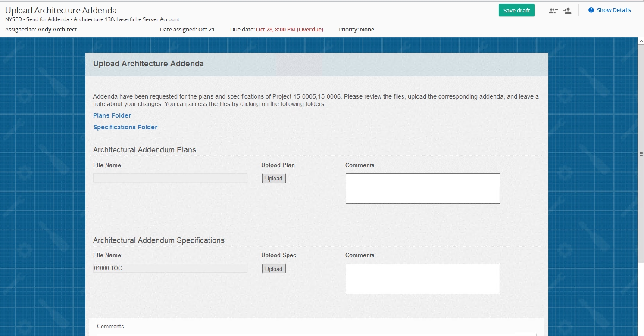This screenshot has height=336, width=644.
Task: Click the overdue due date text
Action: [289, 30]
